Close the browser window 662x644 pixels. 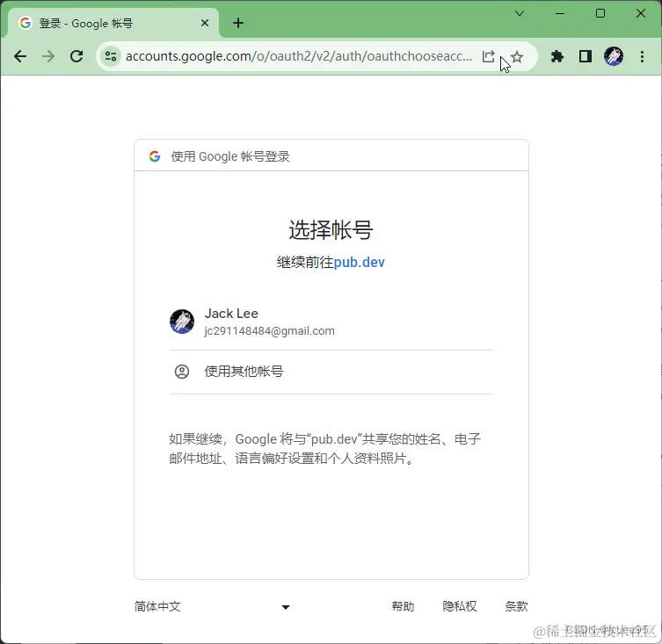641,13
